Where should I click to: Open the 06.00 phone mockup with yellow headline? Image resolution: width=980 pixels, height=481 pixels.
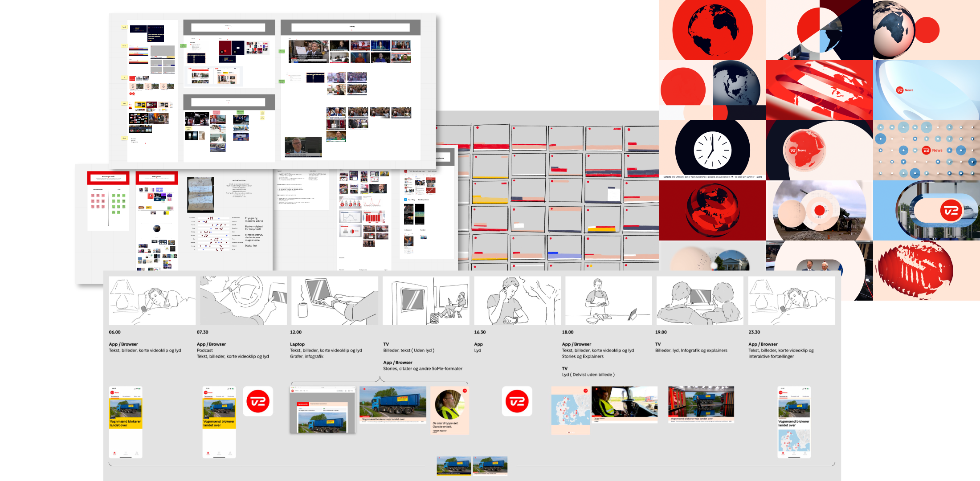[x=126, y=422]
